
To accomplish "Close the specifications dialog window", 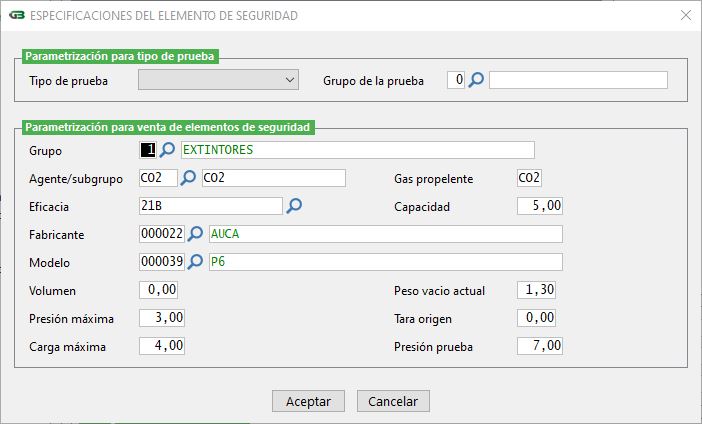I will point(685,16).
